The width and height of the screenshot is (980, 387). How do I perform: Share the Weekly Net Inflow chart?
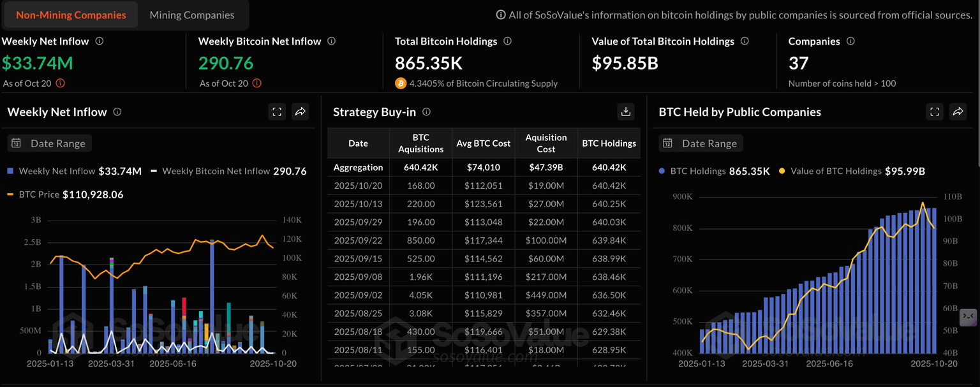pos(300,112)
